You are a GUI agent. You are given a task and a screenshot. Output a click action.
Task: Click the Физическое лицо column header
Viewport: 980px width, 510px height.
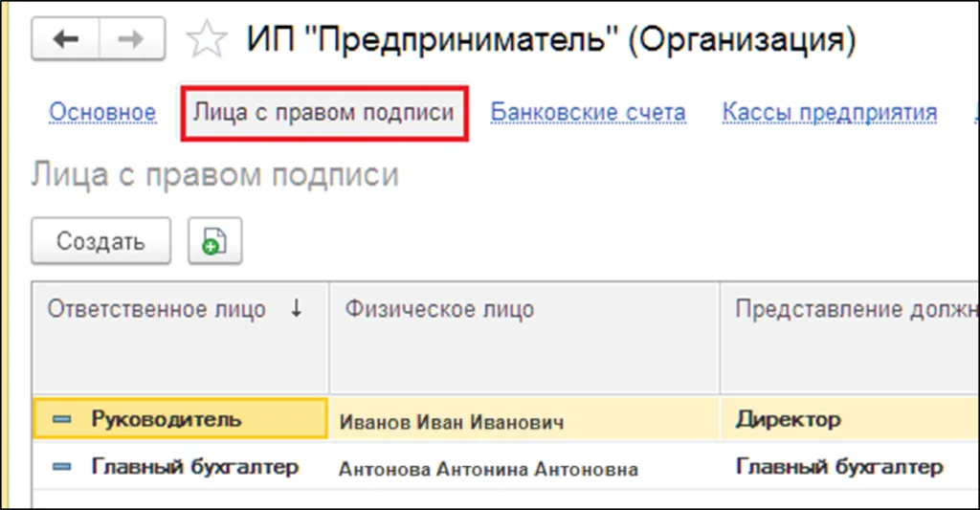point(439,310)
